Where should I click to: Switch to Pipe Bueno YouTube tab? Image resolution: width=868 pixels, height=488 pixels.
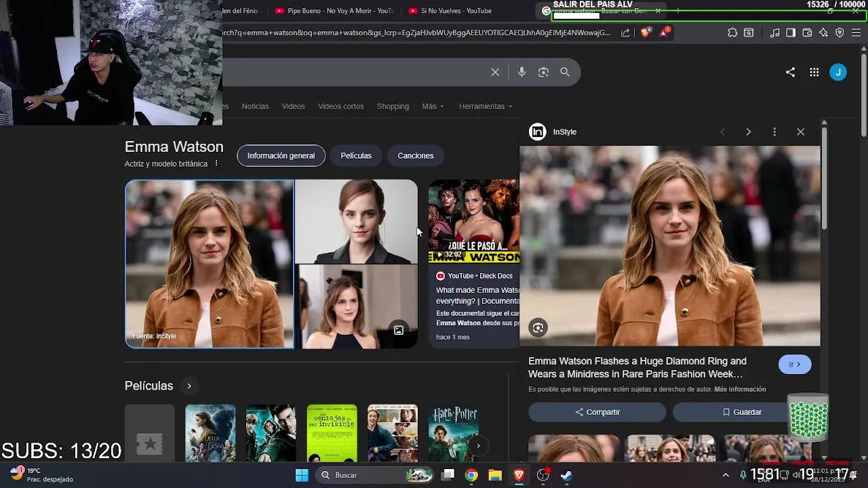pos(334,11)
